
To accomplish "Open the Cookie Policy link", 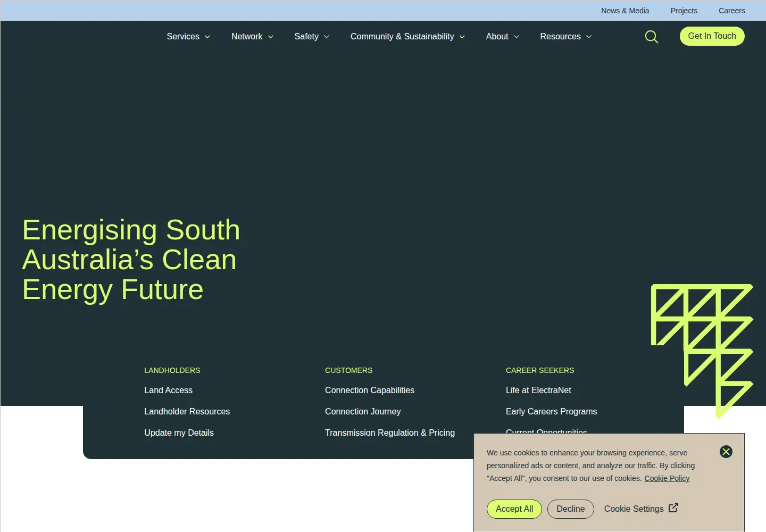I will pyautogui.click(x=667, y=478).
